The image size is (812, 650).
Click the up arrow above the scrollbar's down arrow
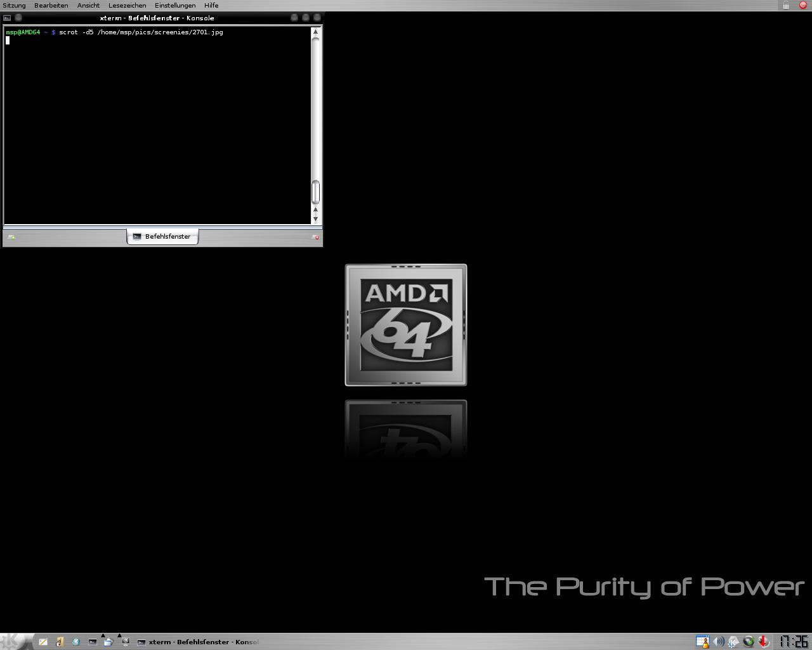click(315, 209)
